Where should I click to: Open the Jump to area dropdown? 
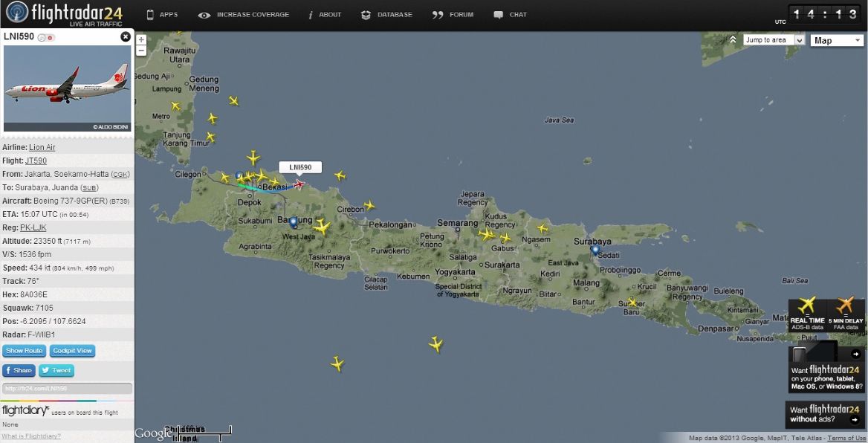click(774, 40)
